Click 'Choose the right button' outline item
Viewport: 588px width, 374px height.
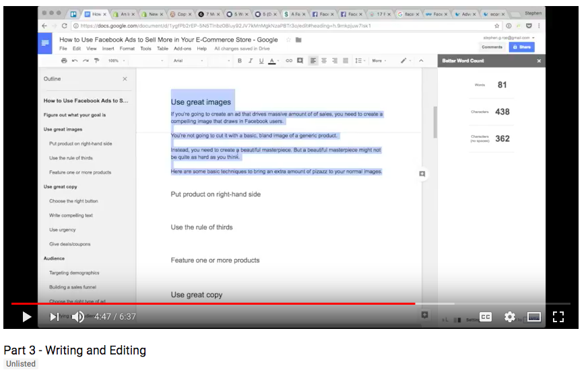pyautogui.click(x=73, y=201)
